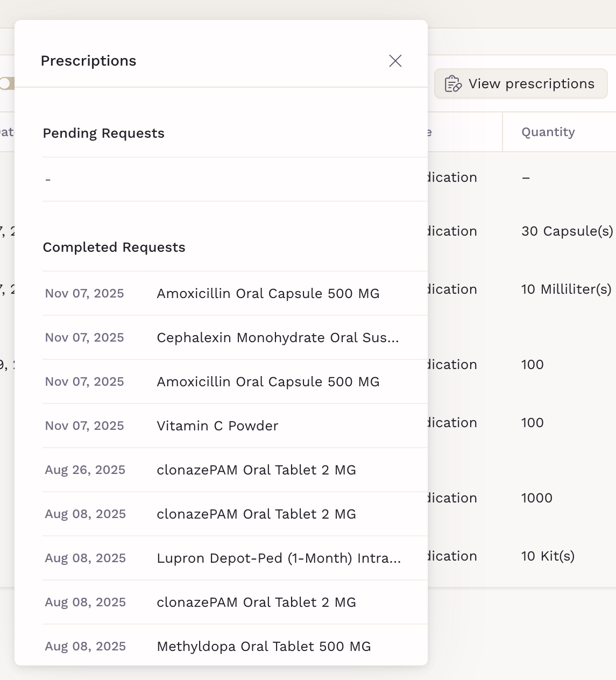Select the clonazePAM entry directly above Lupron Depot-Ped
Viewport: 616px width, 680px height.
256,514
